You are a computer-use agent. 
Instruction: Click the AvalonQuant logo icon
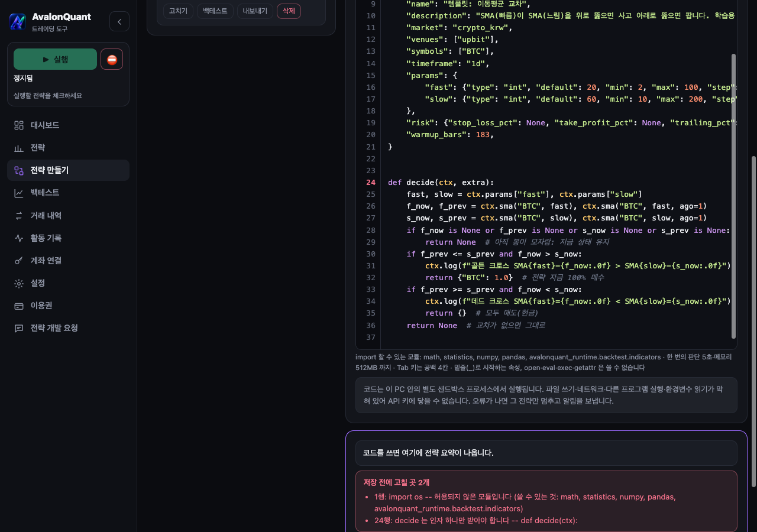click(x=18, y=22)
